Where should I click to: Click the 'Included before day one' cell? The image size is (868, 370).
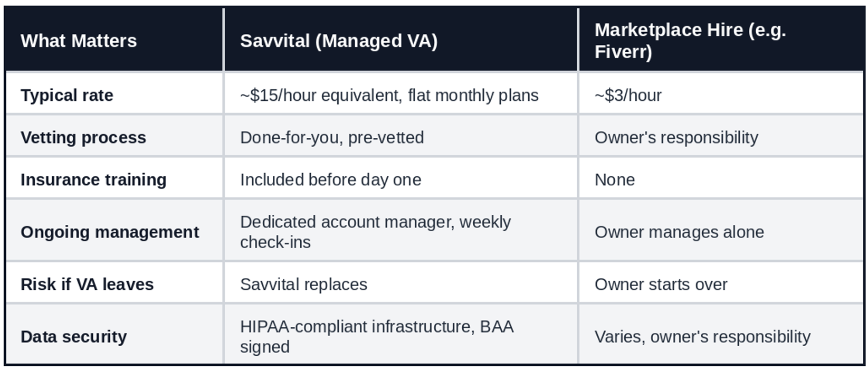point(401,179)
